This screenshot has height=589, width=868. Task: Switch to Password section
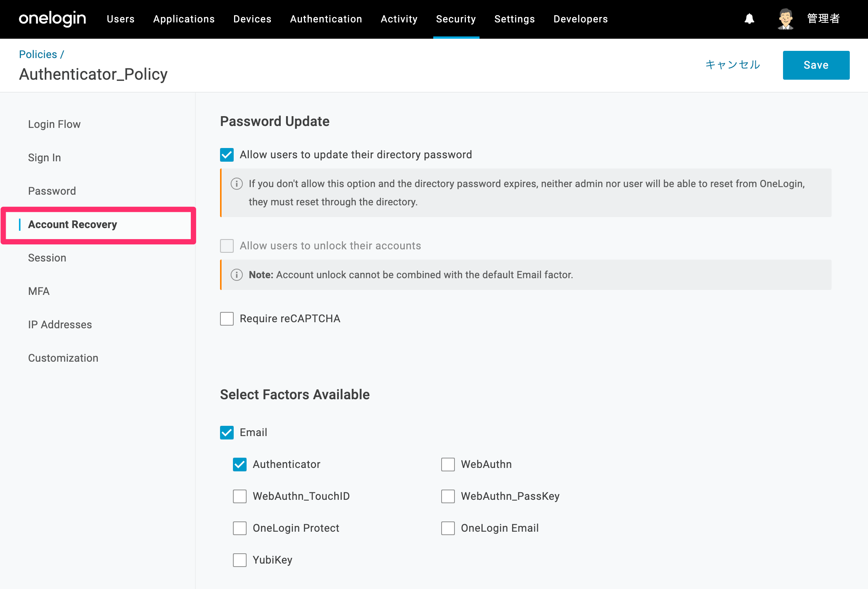[52, 191]
